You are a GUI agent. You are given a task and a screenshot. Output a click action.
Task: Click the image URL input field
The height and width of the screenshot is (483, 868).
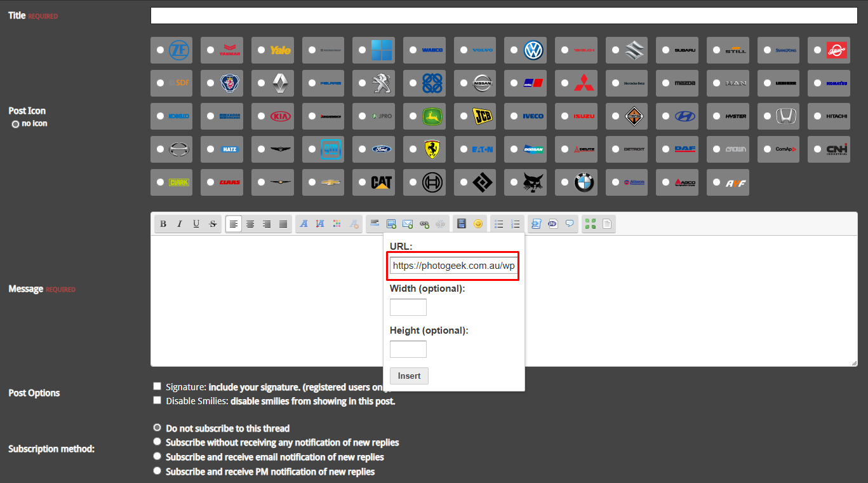coord(454,266)
